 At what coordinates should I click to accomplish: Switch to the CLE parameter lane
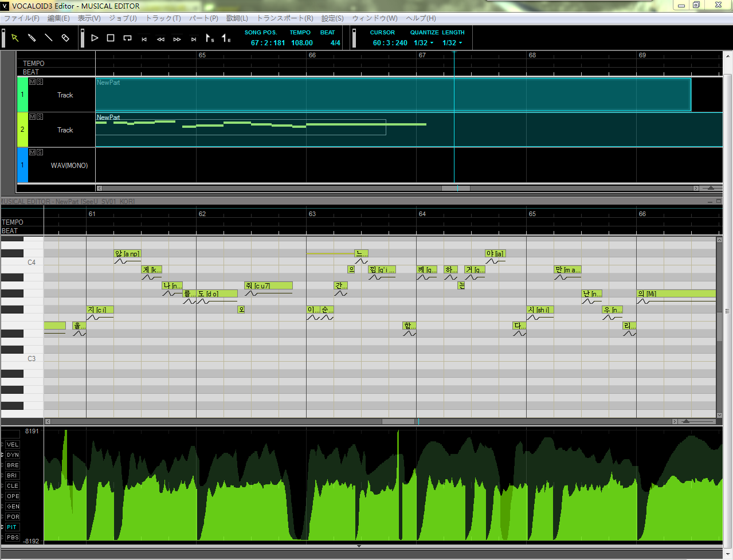pos(13,486)
